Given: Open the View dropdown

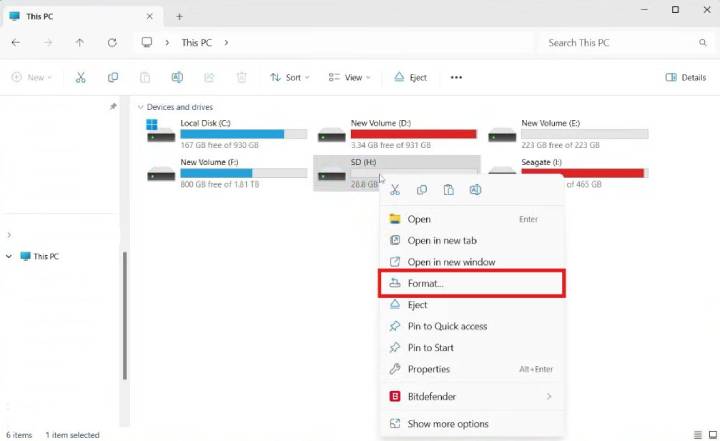Looking at the screenshot, I should pos(349,77).
